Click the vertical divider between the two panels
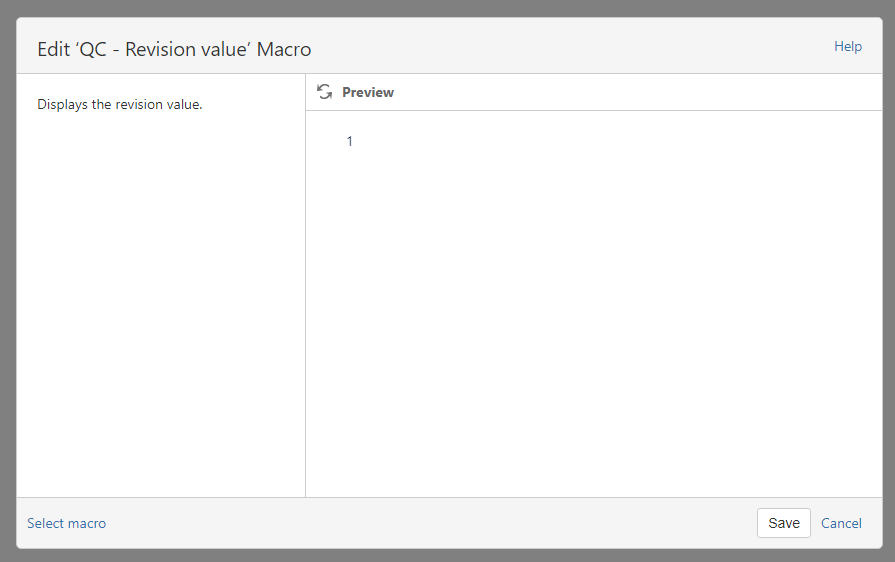 (305, 300)
